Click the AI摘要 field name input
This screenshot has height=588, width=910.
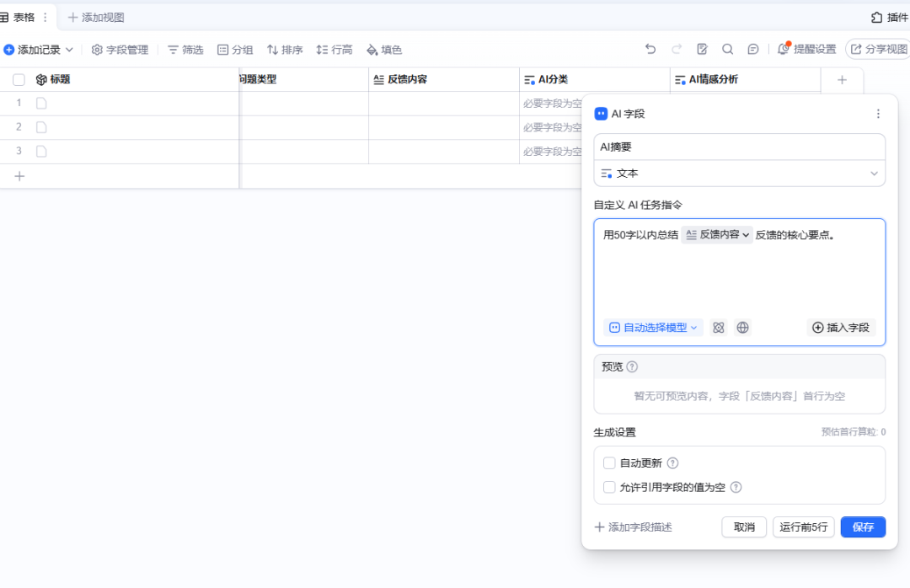(740, 147)
